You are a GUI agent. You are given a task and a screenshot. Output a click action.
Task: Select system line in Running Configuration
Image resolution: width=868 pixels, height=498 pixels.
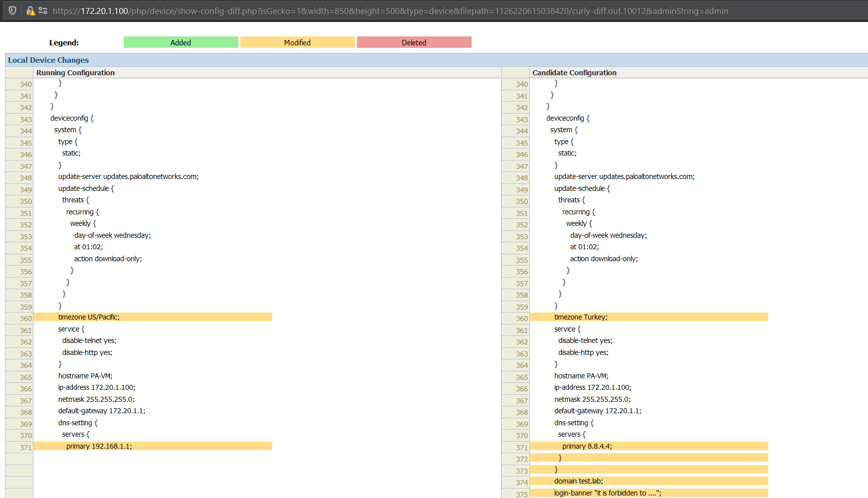(x=68, y=130)
